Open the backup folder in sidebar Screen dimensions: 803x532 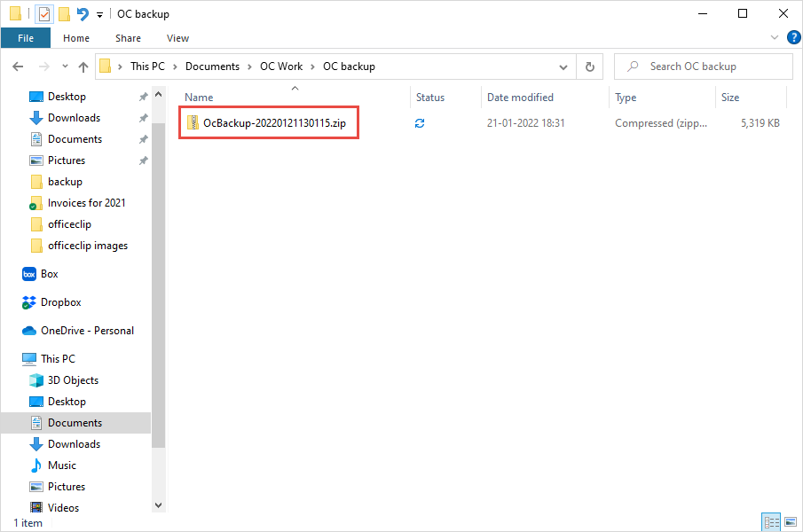tap(65, 182)
